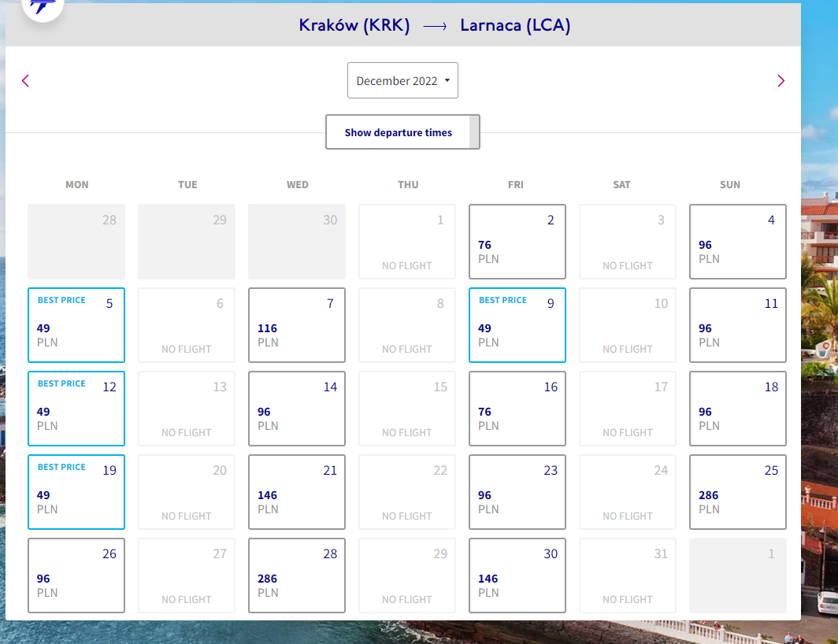The width and height of the screenshot is (838, 644).
Task: Choose best price flight on December 5
Action: (x=76, y=325)
